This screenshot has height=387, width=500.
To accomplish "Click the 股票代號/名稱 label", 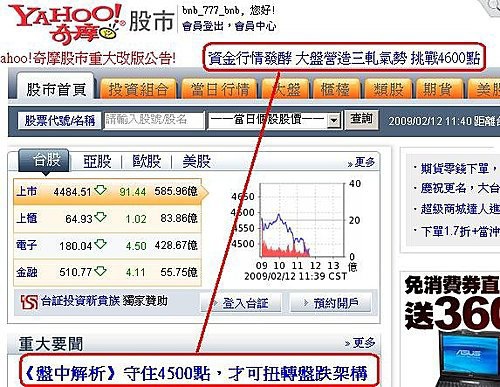I will pyautogui.click(x=60, y=120).
